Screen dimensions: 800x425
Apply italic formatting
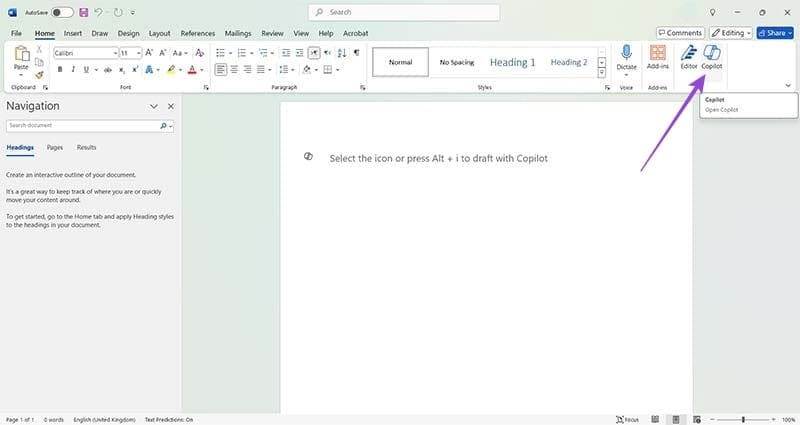[x=73, y=69]
